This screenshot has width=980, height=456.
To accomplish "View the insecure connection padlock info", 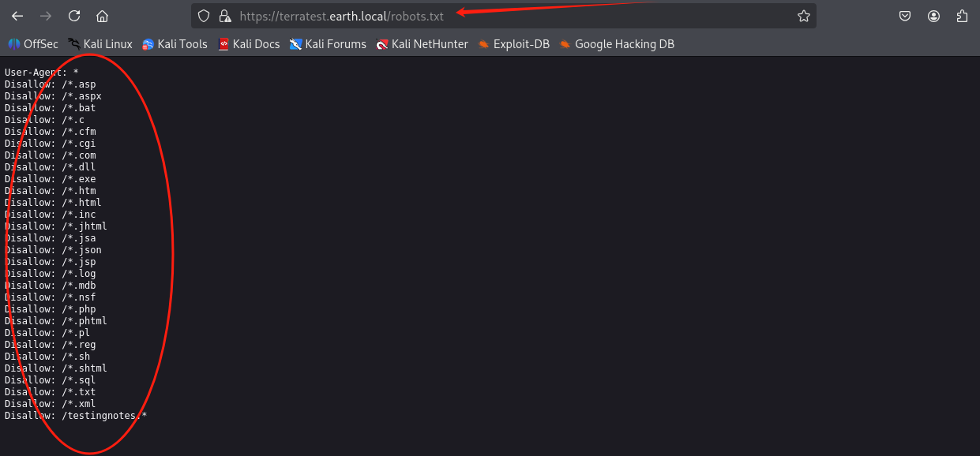I will point(224,16).
